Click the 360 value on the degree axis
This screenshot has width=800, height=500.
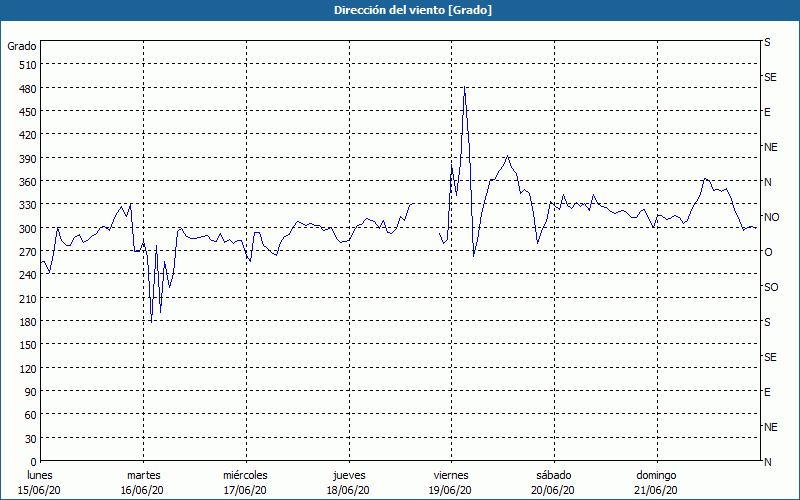(28, 182)
